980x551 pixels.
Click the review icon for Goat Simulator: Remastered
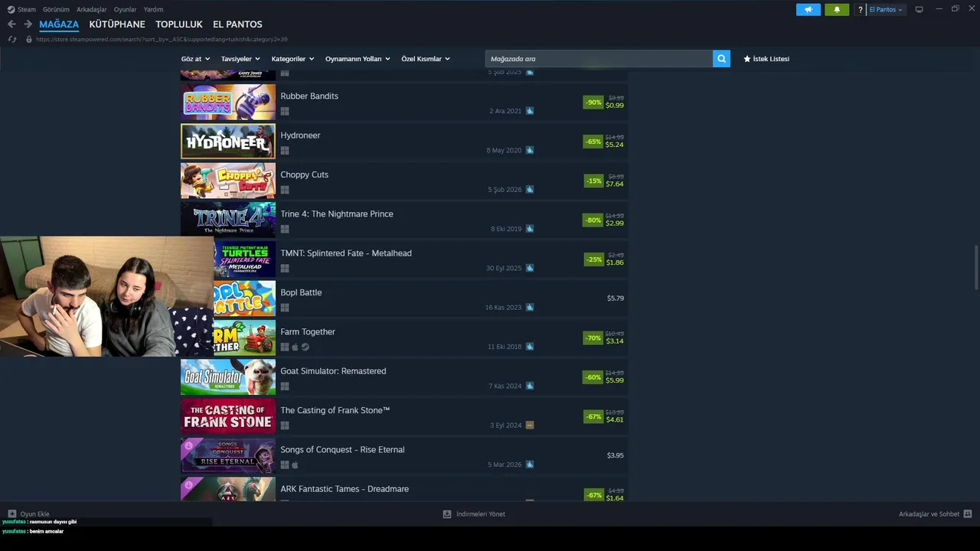tap(530, 386)
